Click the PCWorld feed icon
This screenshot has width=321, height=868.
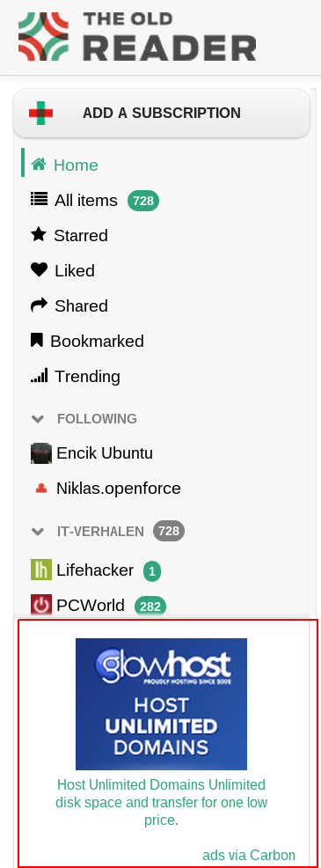click(x=41, y=605)
